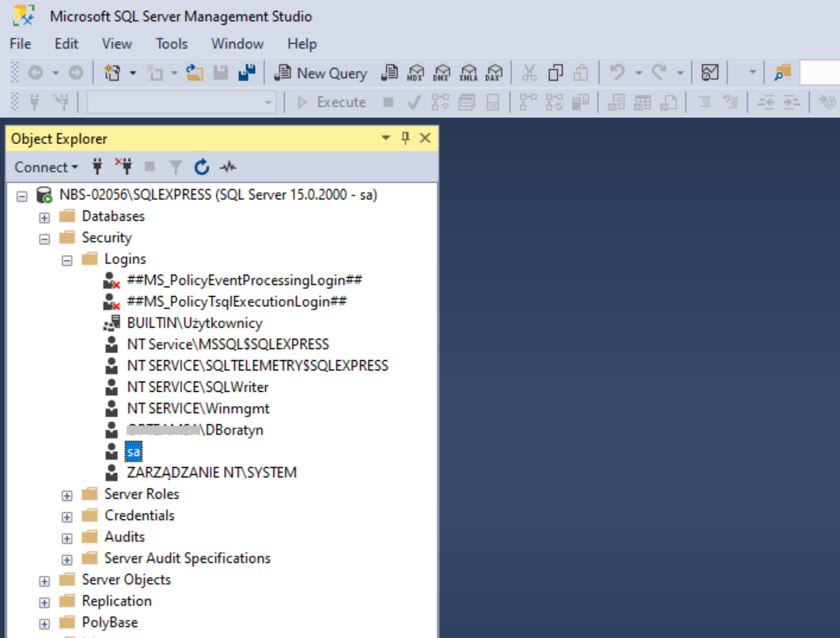Collapse the Logins folder node

(67, 260)
